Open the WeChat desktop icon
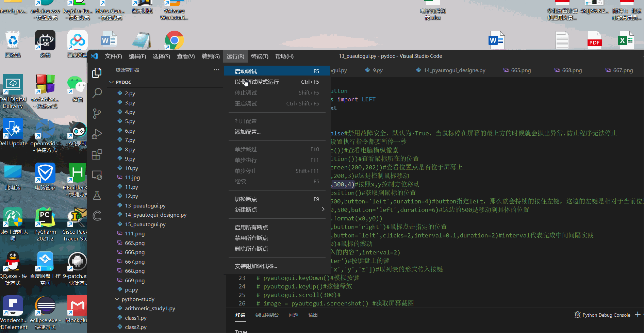 pos(78,89)
